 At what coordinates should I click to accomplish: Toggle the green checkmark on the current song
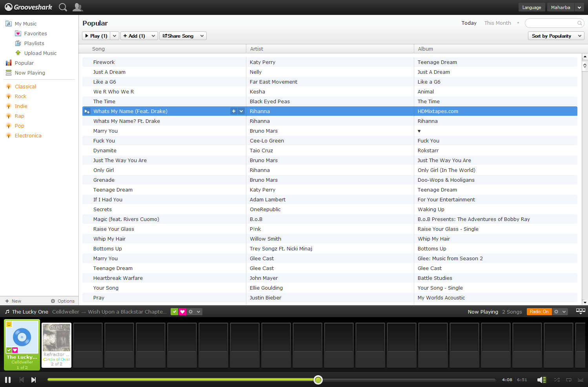point(175,311)
